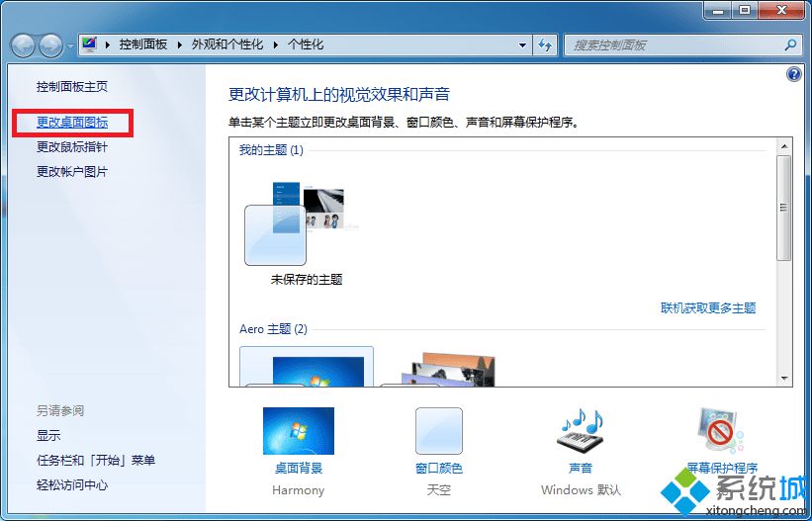Open the desktop background (桌面背景) icon
Screen dimensions: 812x521
coord(298,431)
